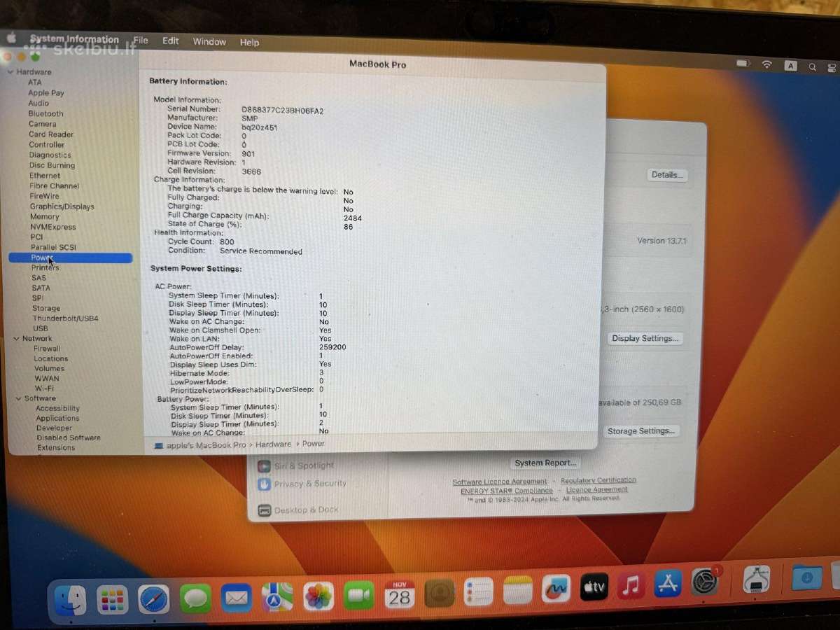Click Display Settings button
840x630 pixels.
[645, 339]
